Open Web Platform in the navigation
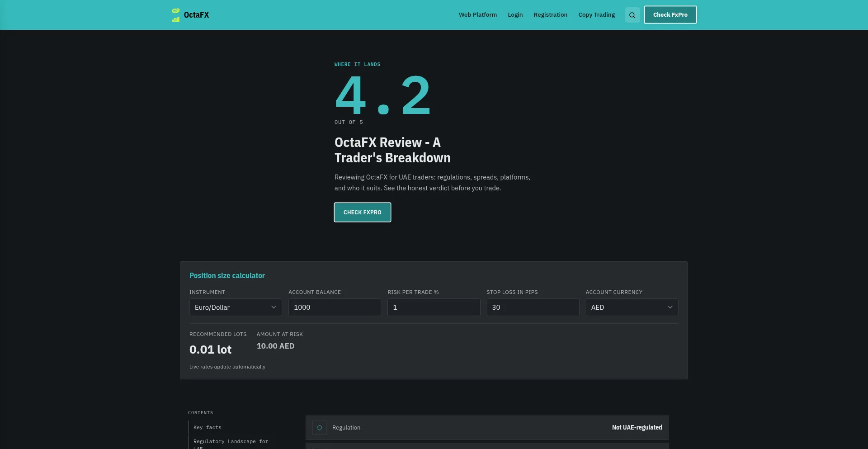The height and width of the screenshot is (449, 868). point(478,15)
